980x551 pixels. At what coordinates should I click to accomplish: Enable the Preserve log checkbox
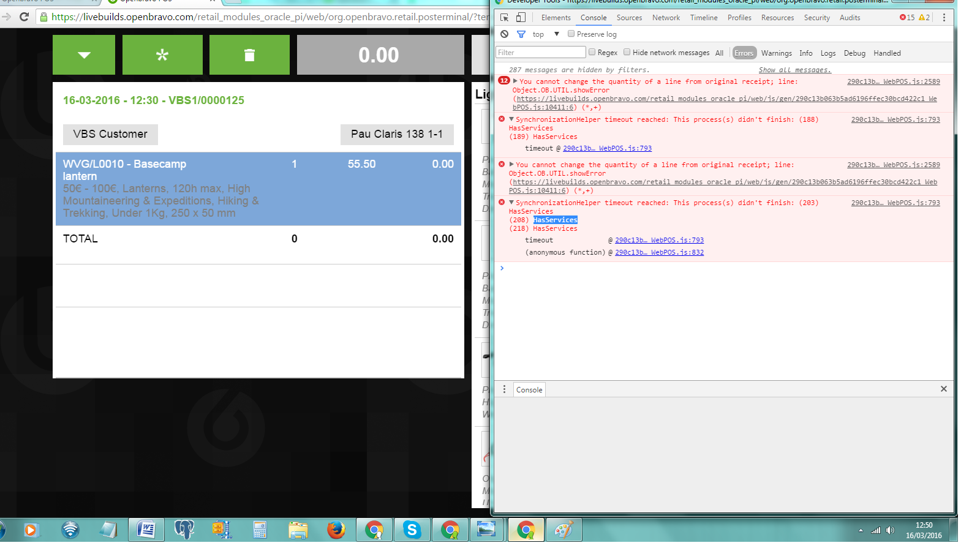click(x=571, y=34)
